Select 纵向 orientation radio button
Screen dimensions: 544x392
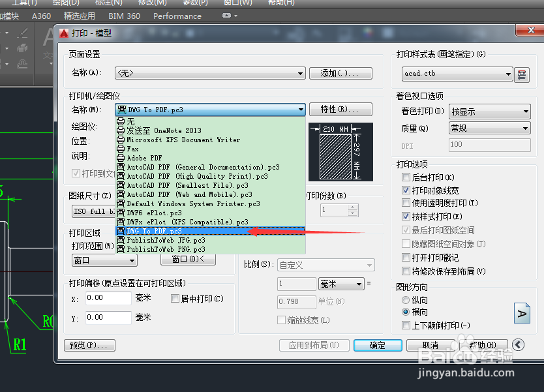(406, 300)
